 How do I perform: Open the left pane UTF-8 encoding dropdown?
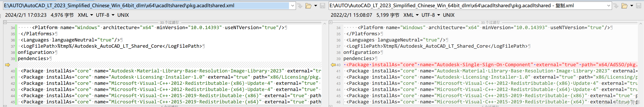pyautogui.click(x=105, y=15)
